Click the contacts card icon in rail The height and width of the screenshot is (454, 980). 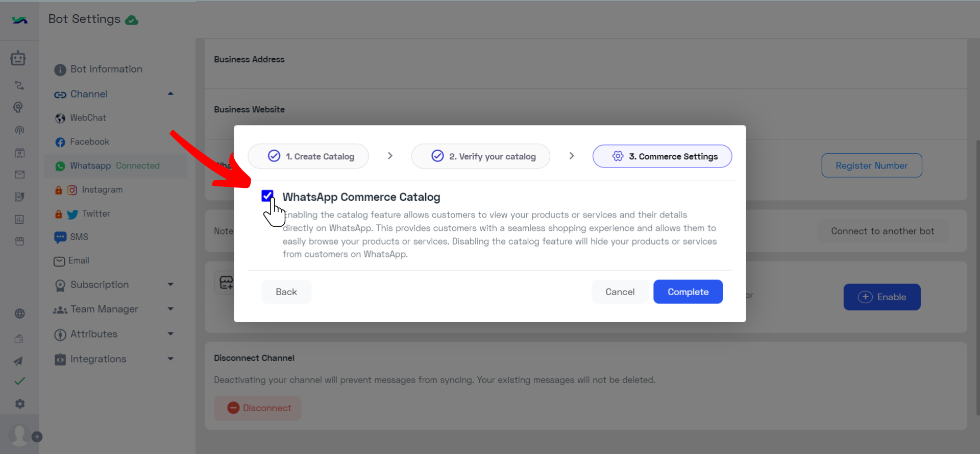click(x=19, y=153)
